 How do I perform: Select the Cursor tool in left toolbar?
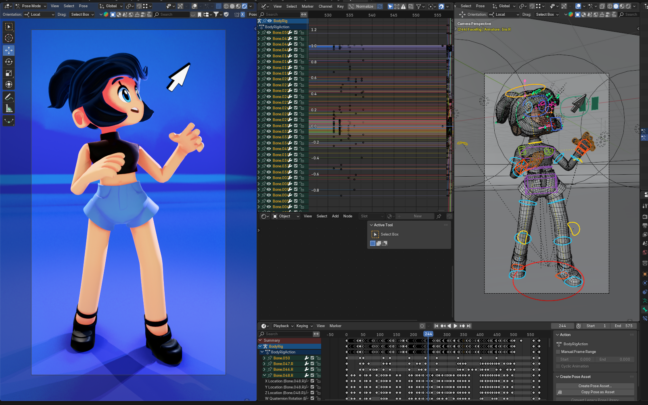[9, 38]
